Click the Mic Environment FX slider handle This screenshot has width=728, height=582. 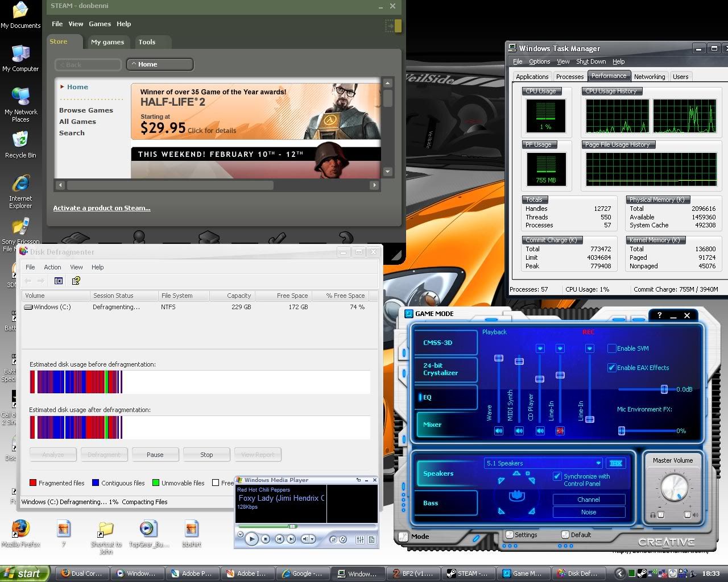(x=622, y=431)
